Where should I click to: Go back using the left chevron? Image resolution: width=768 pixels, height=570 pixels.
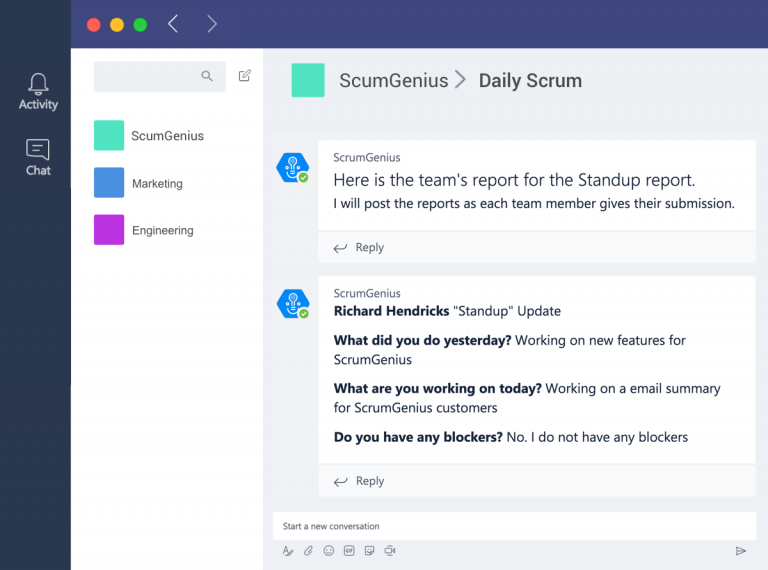173,24
